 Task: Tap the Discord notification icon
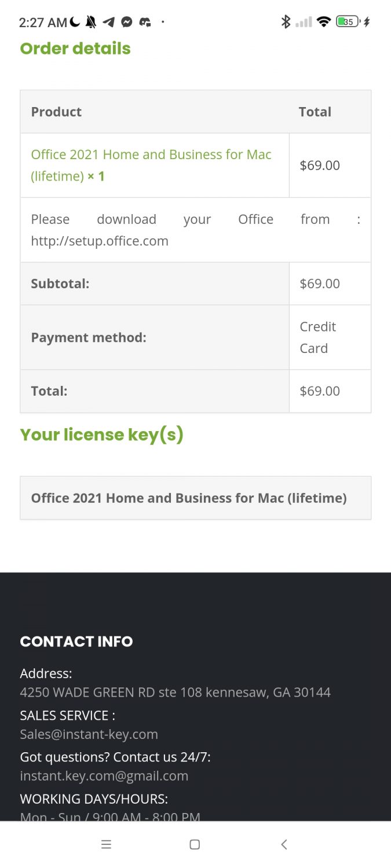pyautogui.click(x=145, y=23)
